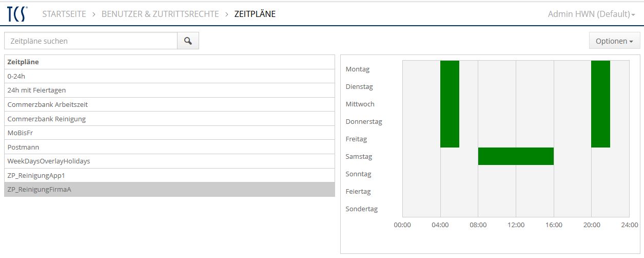
Task: Focus the Zeitpläne suchen search field
Action: pos(91,41)
